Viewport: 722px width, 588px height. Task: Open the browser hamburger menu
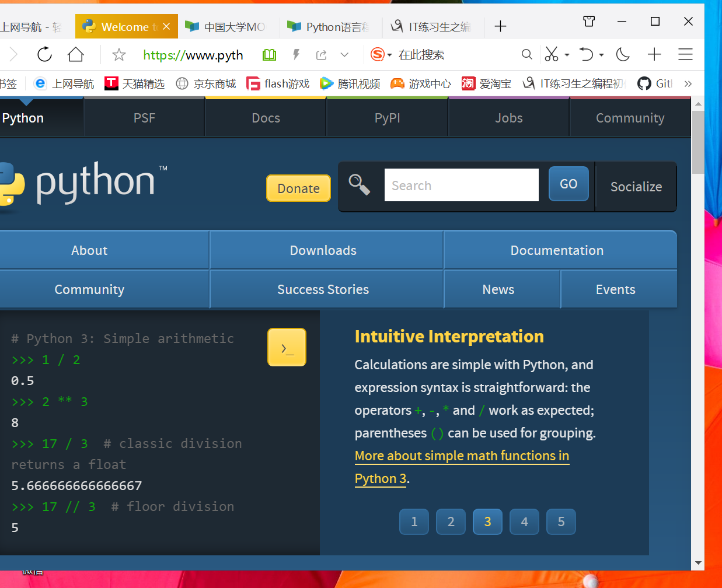[x=685, y=55]
